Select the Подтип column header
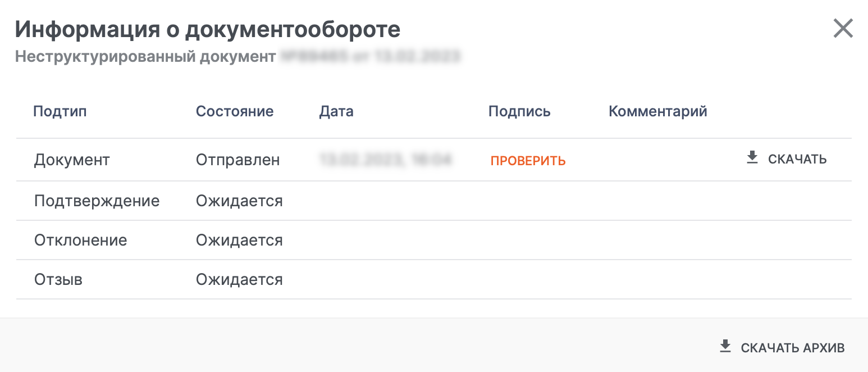 60,111
